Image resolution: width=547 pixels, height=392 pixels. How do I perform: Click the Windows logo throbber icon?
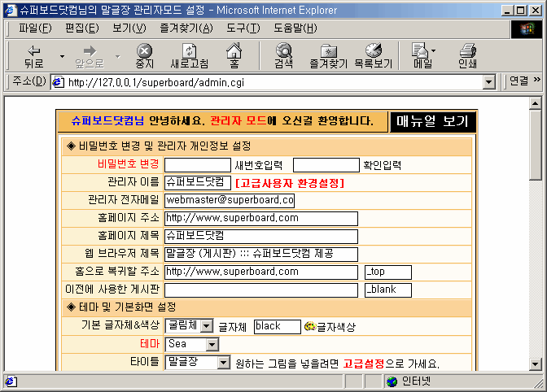tap(527, 29)
